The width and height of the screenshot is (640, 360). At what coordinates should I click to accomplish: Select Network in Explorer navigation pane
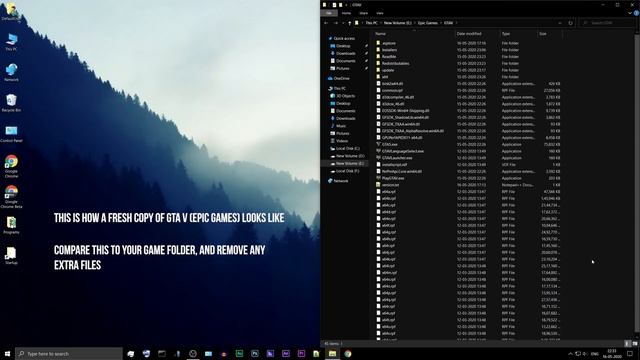pyautogui.click(x=340, y=181)
